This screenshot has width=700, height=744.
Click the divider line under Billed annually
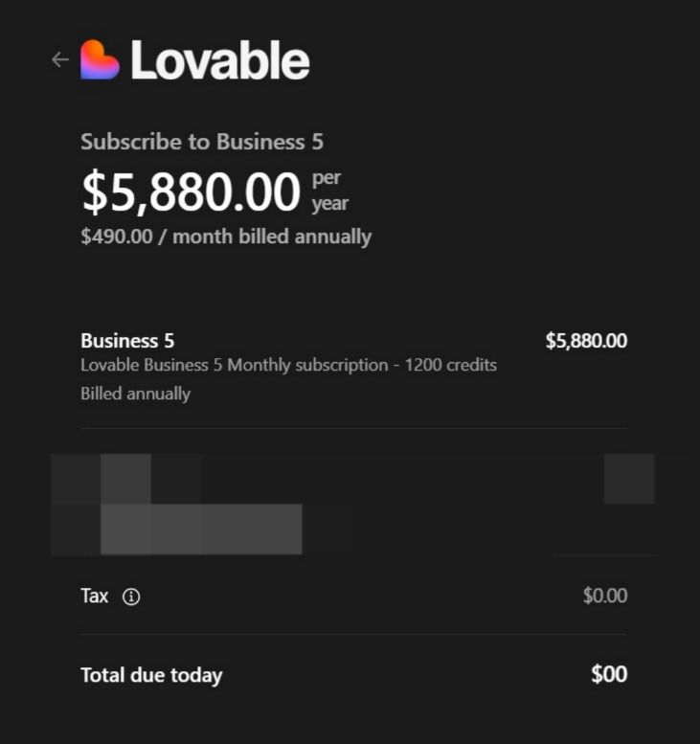point(353,428)
